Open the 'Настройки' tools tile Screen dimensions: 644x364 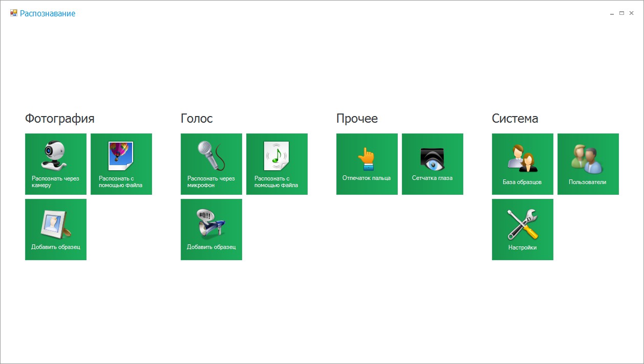pyautogui.click(x=523, y=230)
